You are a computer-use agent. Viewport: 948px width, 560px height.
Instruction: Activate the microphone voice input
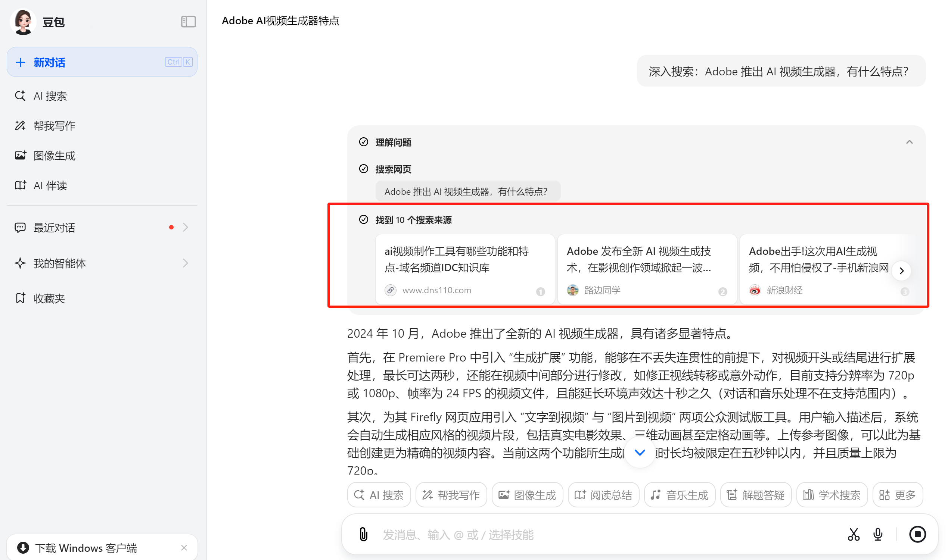(x=877, y=534)
